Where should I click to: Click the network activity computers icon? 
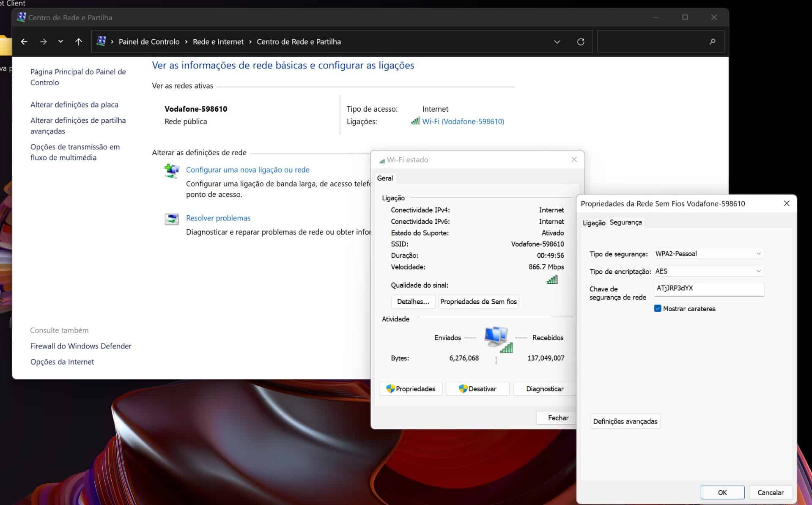point(498,340)
